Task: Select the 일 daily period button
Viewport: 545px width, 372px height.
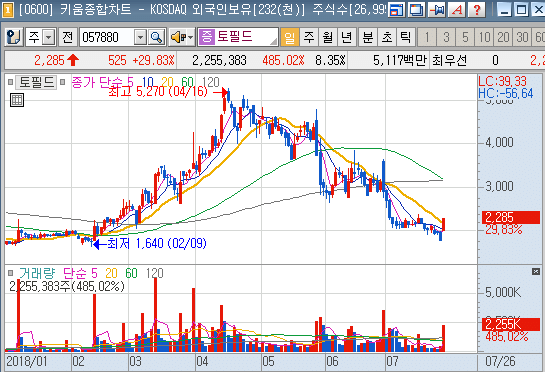Action: (289, 37)
